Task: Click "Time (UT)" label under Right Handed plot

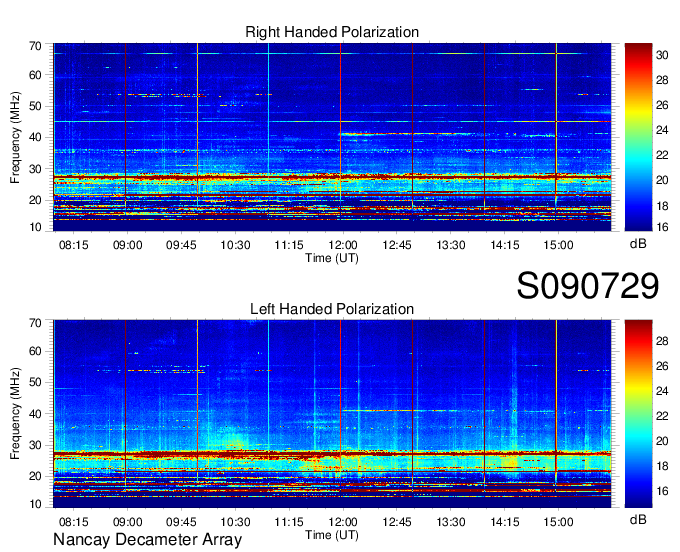Action: click(332, 258)
